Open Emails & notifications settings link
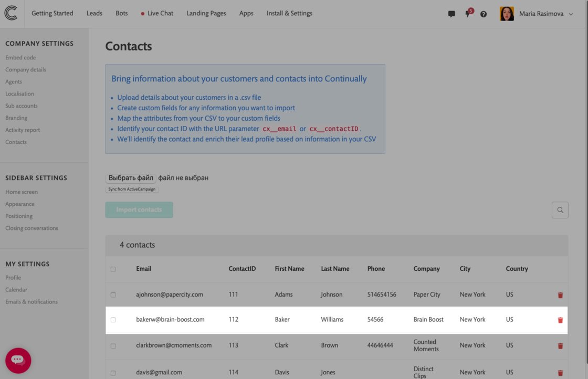The width and height of the screenshot is (588, 379). coord(31,302)
